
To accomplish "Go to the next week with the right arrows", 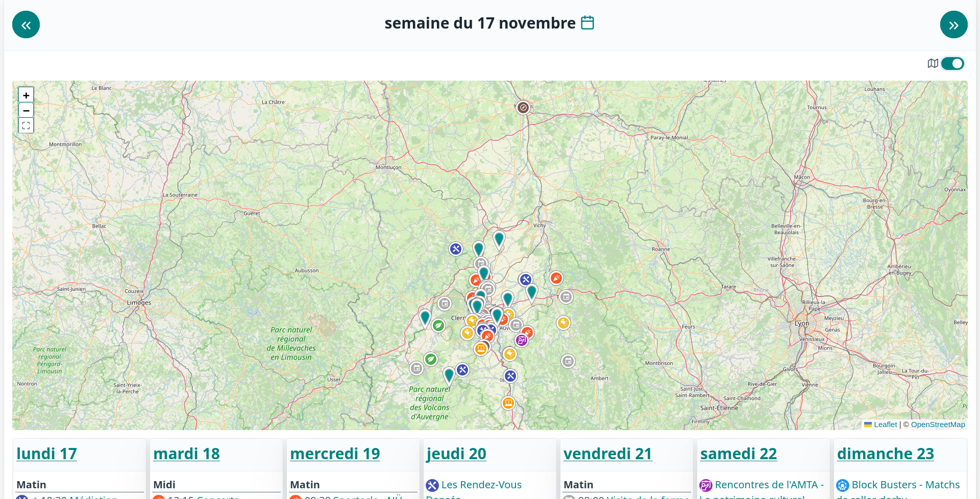I will coord(954,24).
